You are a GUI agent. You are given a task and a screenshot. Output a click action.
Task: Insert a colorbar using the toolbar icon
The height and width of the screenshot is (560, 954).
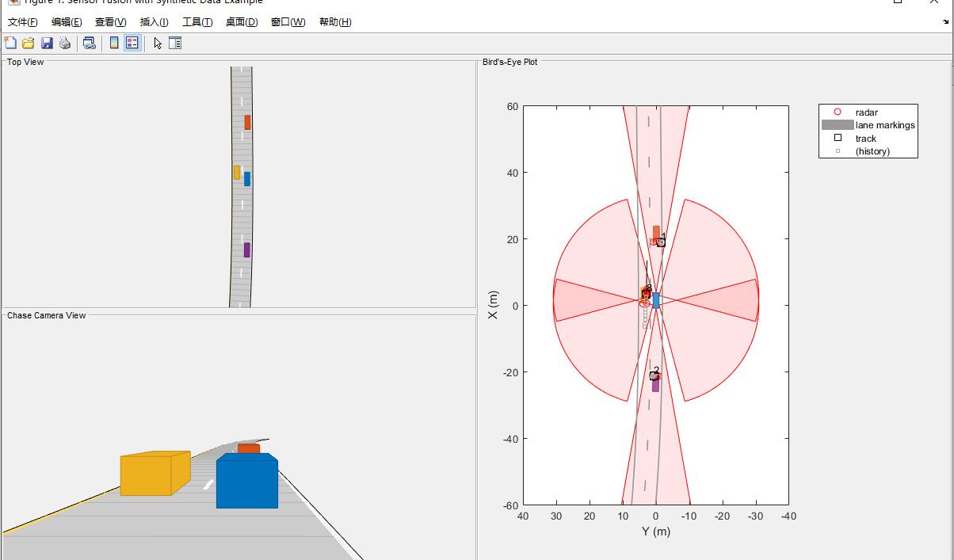tap(114, 44)
